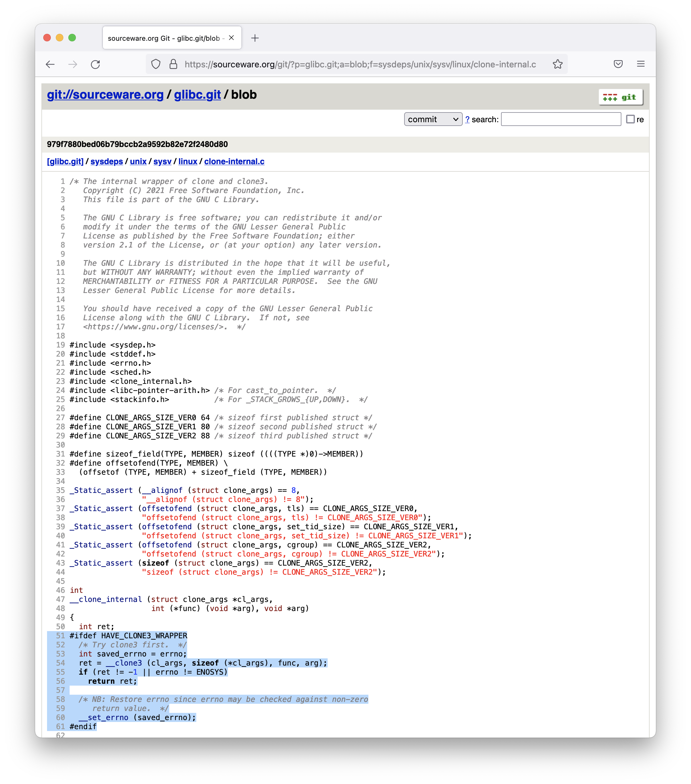The width and height of the screenshot is (691, 784).
Task: Open the Pocket save icon
Action: click(x=618, y=64)
